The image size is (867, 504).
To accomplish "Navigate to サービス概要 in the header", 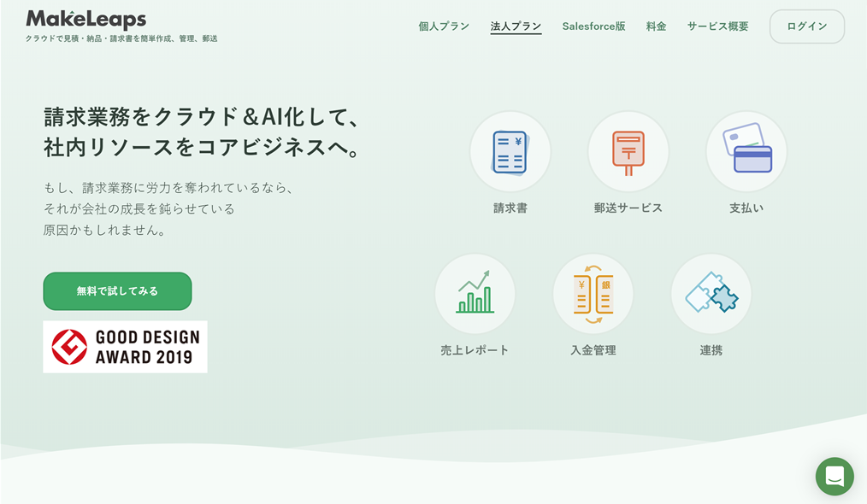I will [x=717, y=26].
